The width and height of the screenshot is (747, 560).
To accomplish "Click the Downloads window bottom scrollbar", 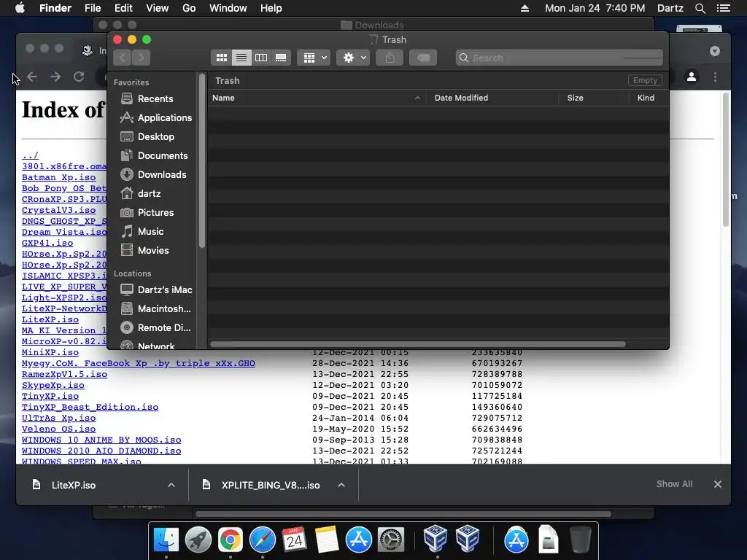I will pyautogui.click(x=403, y=514).
